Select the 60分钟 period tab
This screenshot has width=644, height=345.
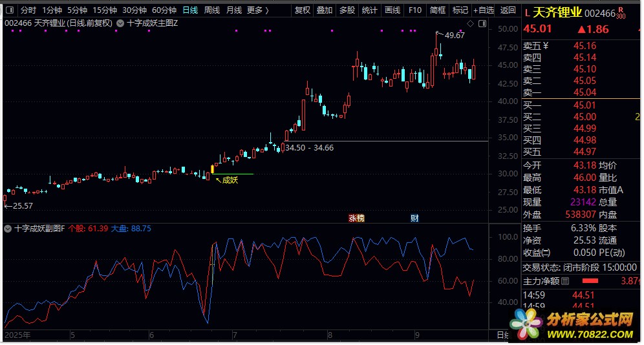coord(164,10)
